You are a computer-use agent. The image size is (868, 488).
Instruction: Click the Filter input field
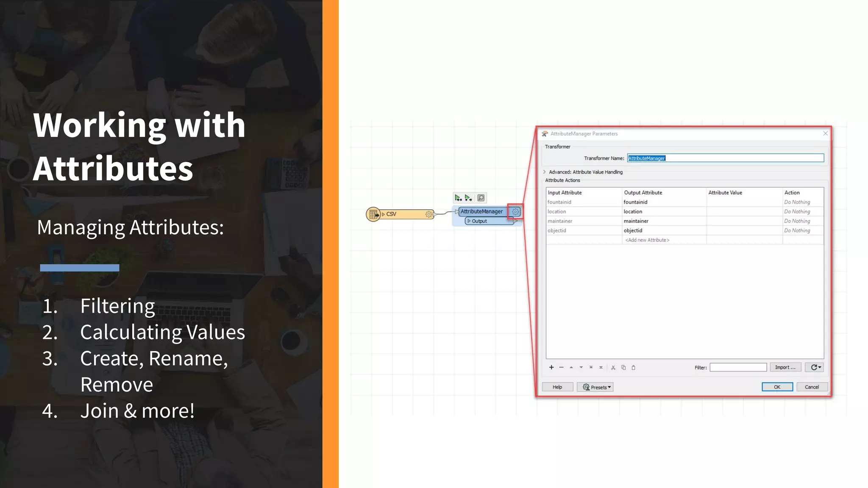pyautogui.click(x=738, y=367)
